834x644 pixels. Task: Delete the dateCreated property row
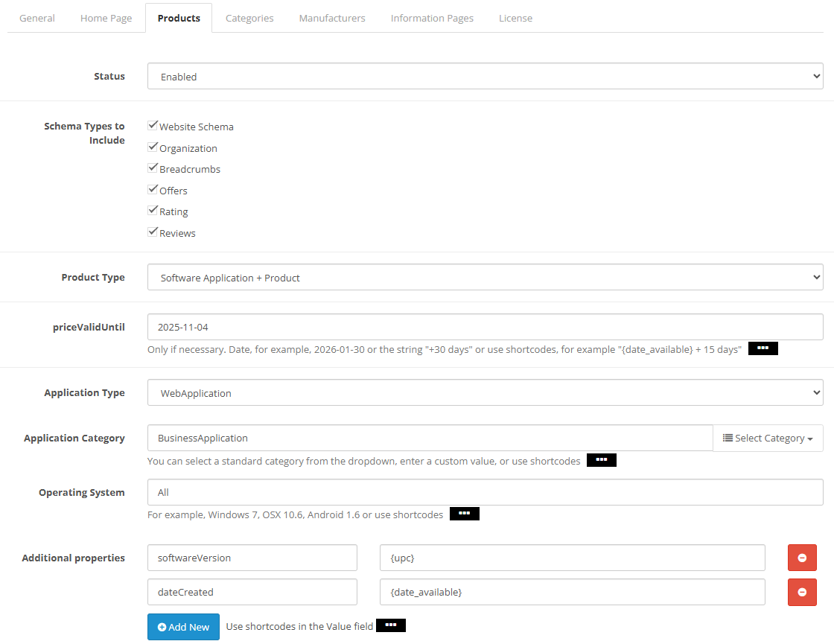tap(802, 592)
